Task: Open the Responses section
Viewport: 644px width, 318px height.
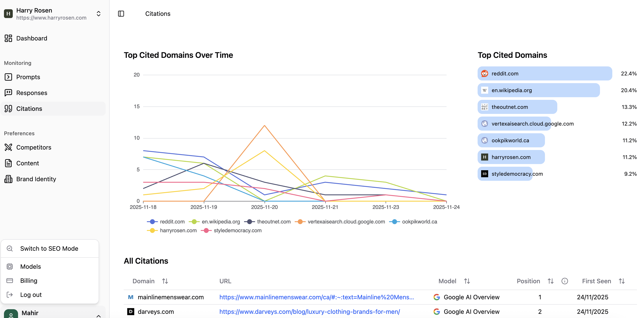Action: tap(31, 93)
